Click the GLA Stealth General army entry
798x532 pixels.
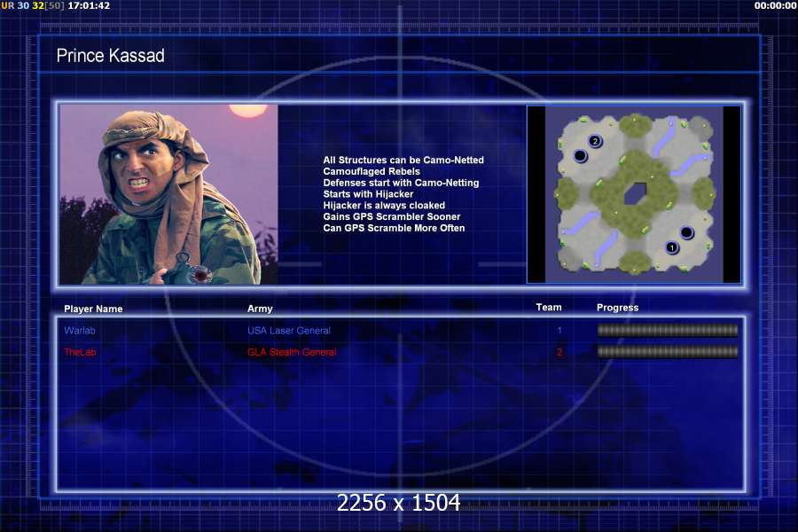292,352
